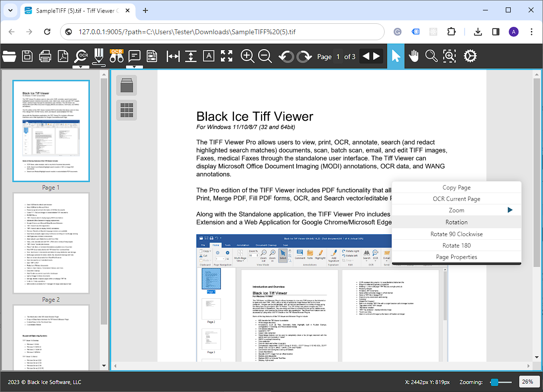Choose Rotate 90 Clockwise from context menu
The height and width of the screenshot is (392, 543).
[456, 234]
